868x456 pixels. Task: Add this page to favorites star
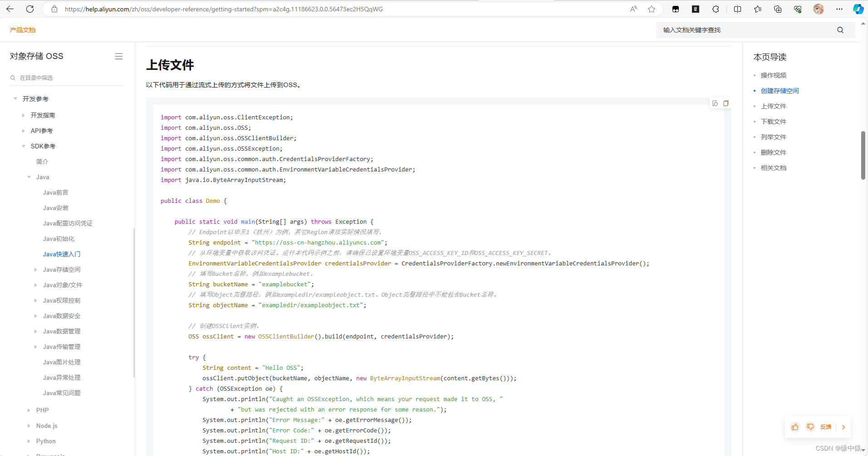(652, 9)
